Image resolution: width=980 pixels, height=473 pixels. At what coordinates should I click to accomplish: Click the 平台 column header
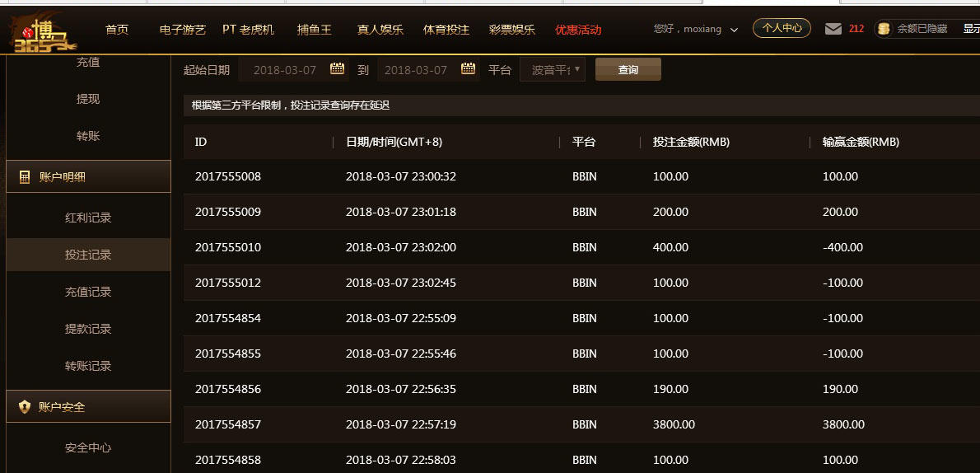[x=584, y=142]
